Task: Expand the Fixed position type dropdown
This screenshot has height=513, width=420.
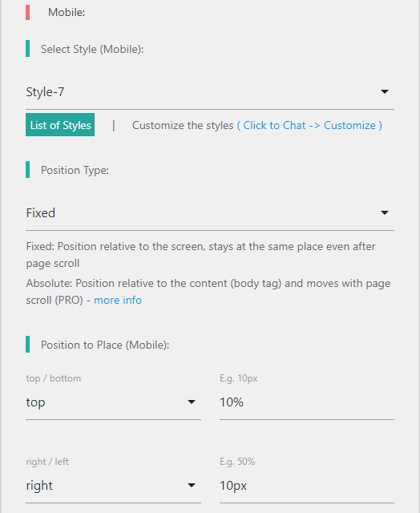Action: point(210,213)
